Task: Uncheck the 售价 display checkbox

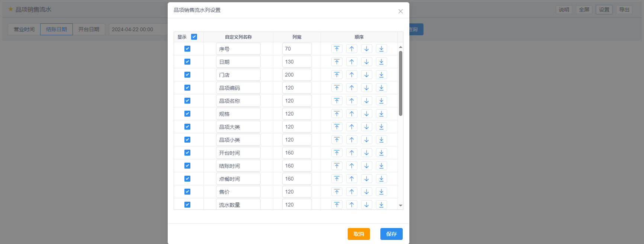Action: pyautogui.click(x=187, y=192)
